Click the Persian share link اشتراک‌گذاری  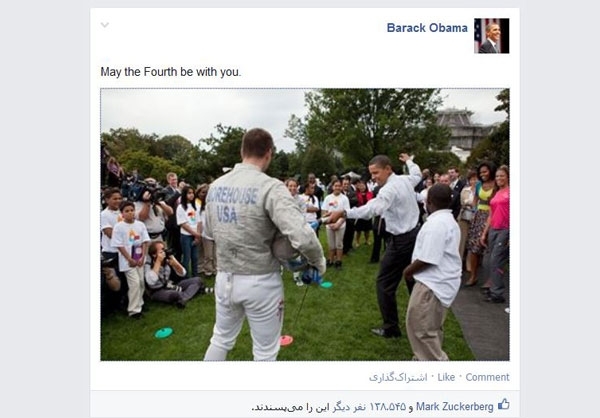398,377
